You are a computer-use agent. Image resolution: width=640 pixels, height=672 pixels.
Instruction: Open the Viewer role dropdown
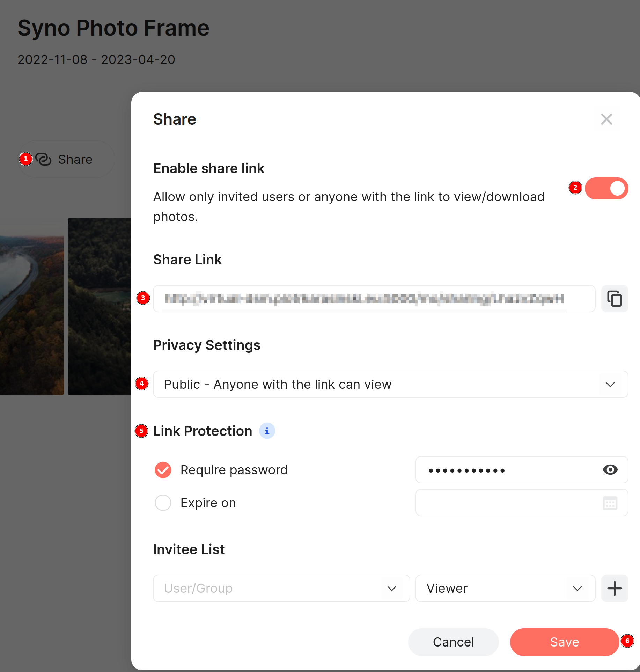505,588
